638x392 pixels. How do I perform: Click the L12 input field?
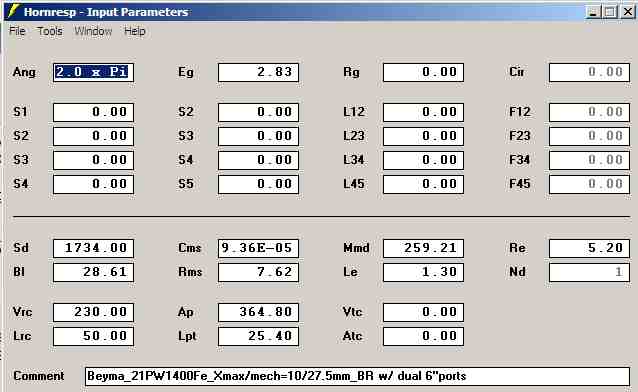pos(423,112)
